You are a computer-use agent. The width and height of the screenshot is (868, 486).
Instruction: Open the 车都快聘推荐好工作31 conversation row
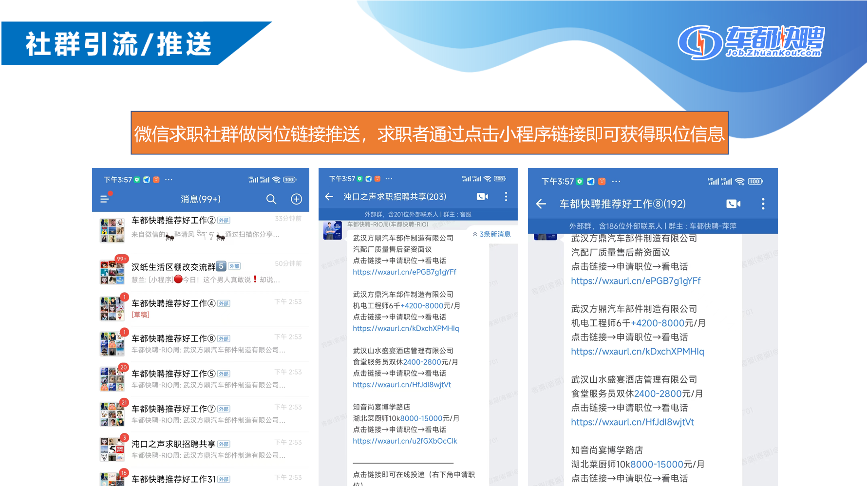point(201,478)
